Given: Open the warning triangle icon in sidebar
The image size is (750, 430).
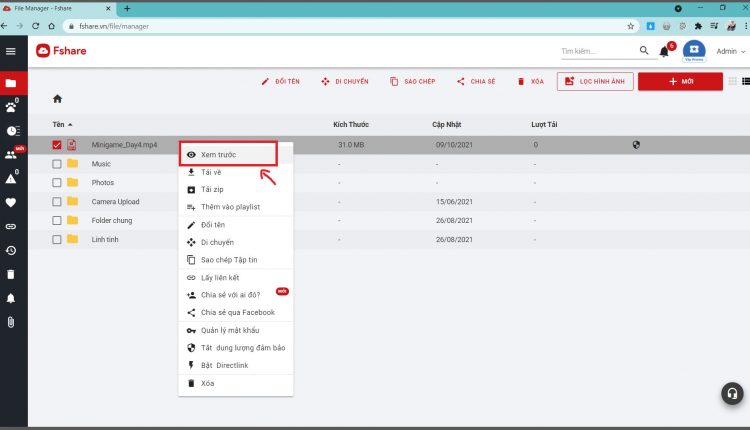Looking at the screenshot, I should point(11,178).
